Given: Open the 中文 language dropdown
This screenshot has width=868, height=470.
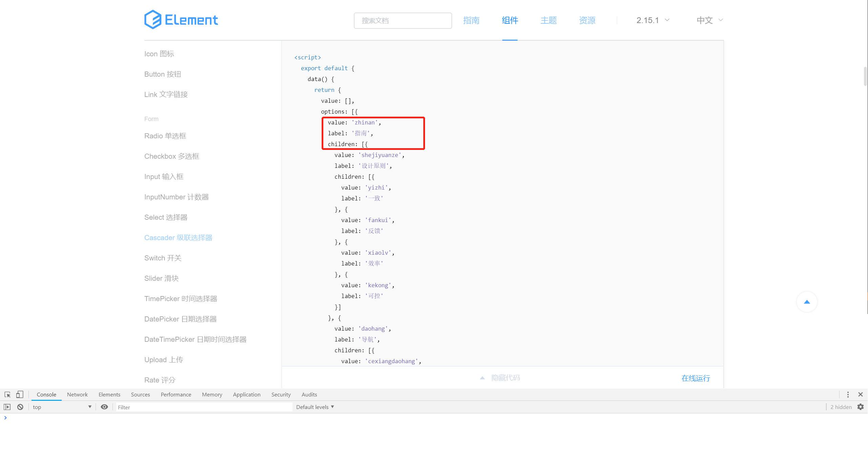Looking at the screenshot, I should pos(709,20).
